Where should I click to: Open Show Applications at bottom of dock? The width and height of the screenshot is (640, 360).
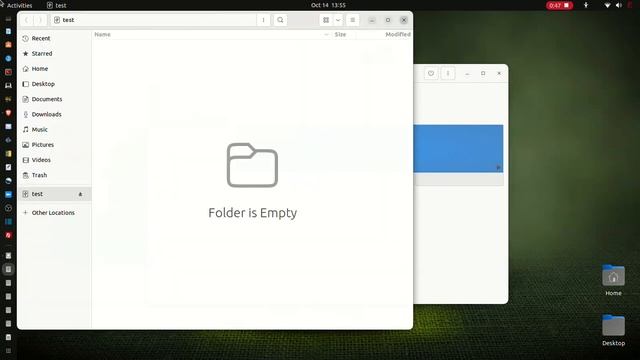click(8, 351)
